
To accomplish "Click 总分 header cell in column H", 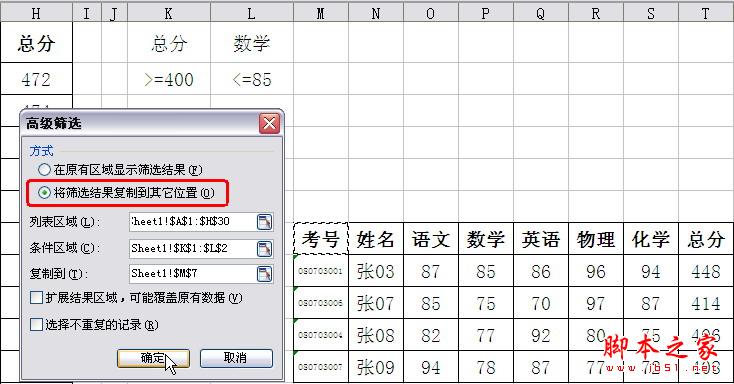I will [x=36, y=43].
